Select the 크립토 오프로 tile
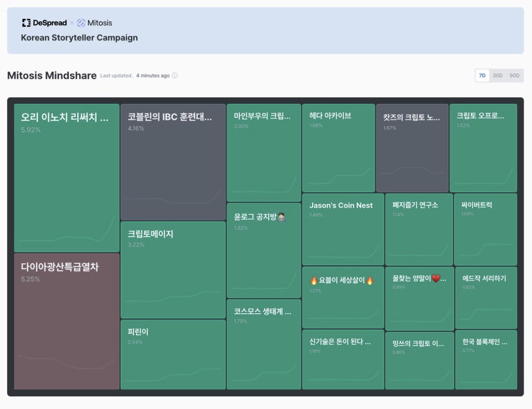The height and width of the screenshot is (409, 532). pos(483,148)
